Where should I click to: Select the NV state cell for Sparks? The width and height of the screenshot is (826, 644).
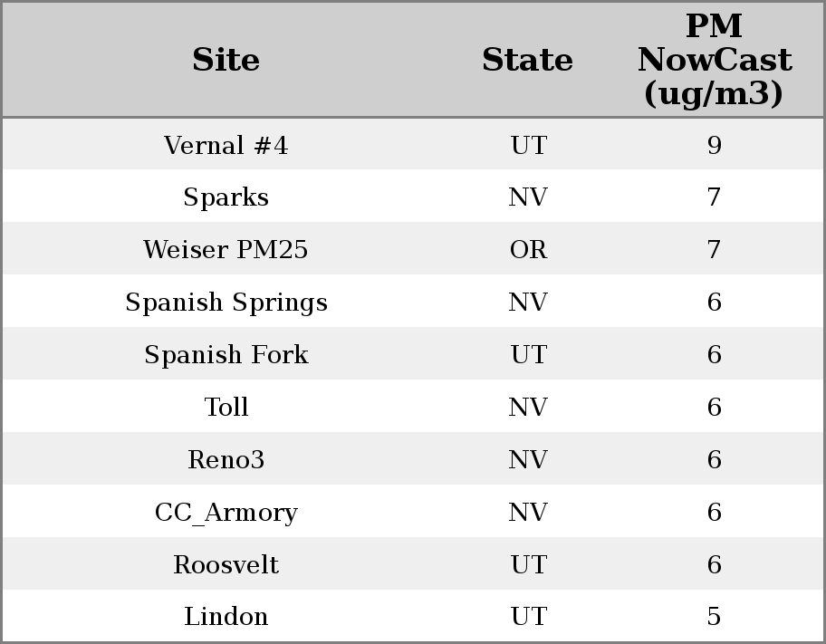(x=528, y=197)
